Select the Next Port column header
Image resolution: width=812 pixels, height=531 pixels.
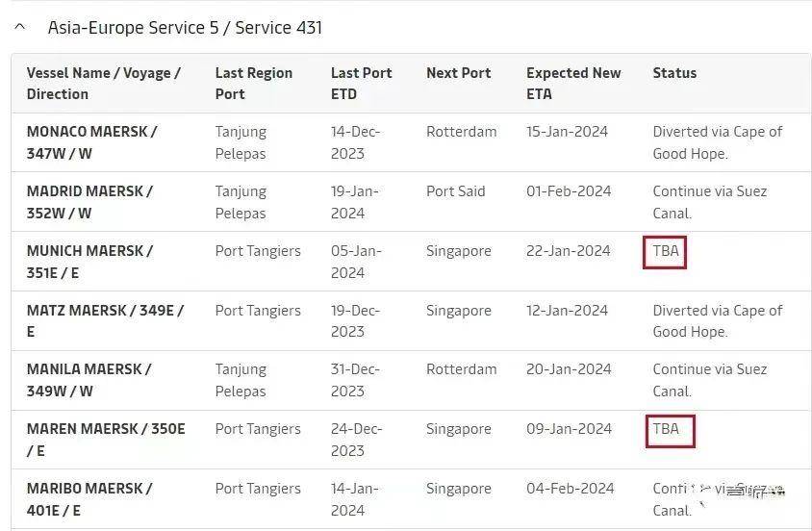pyautogui.click(x=458, y=73)
